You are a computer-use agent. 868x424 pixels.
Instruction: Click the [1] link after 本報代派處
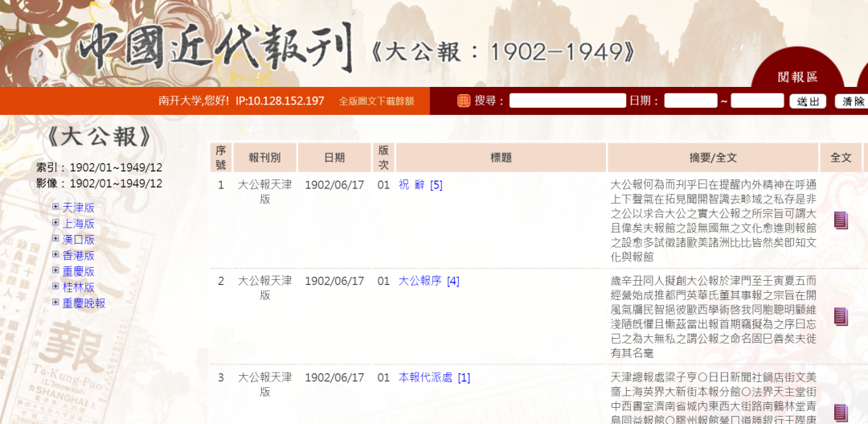click(464, 377)
